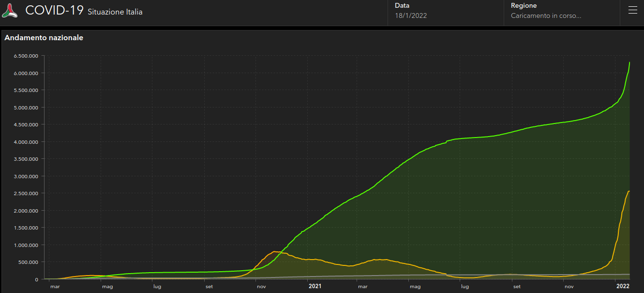Click the 2.500.000 value on the vertical axis
Screen dimensions: 644x293
click(26, 193)
